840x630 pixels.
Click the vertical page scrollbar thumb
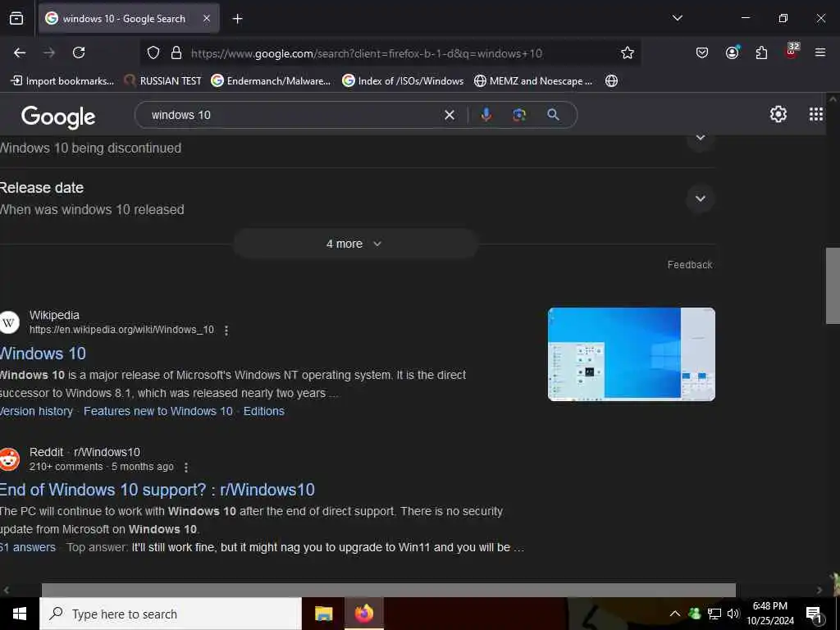833,285
